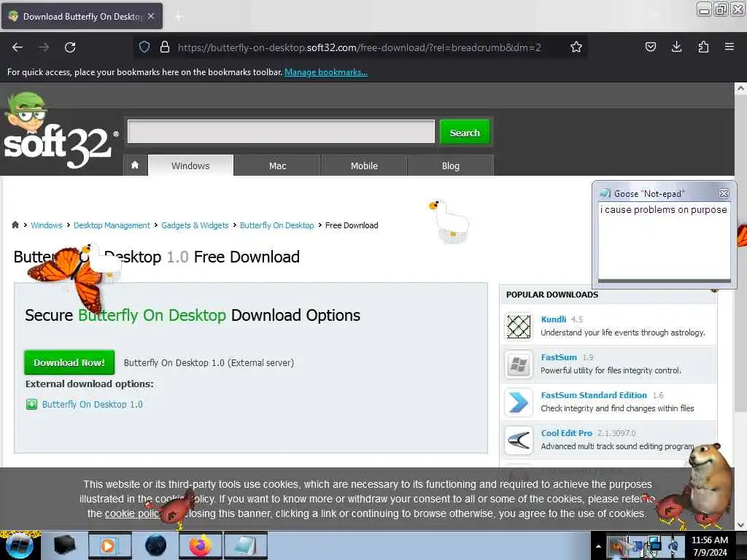This screenshot has height=560, width=747.
Task: Close the Goose Not-epad window
Action: [724, 193]
